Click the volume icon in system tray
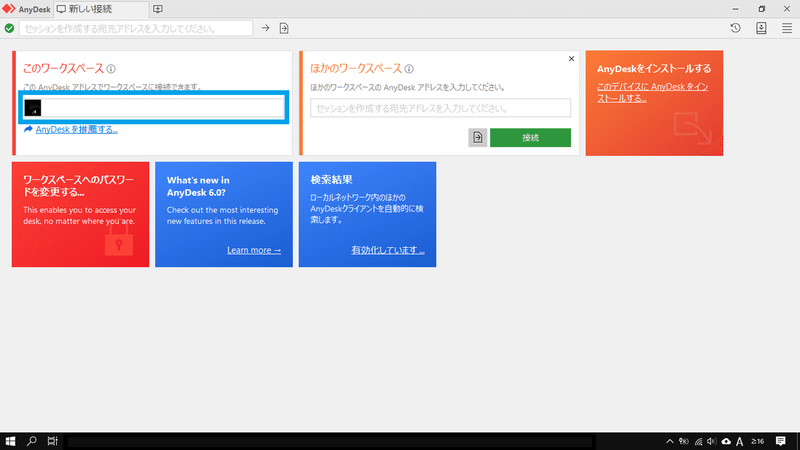The image size is (800, 450). click(x=711, y=441)
